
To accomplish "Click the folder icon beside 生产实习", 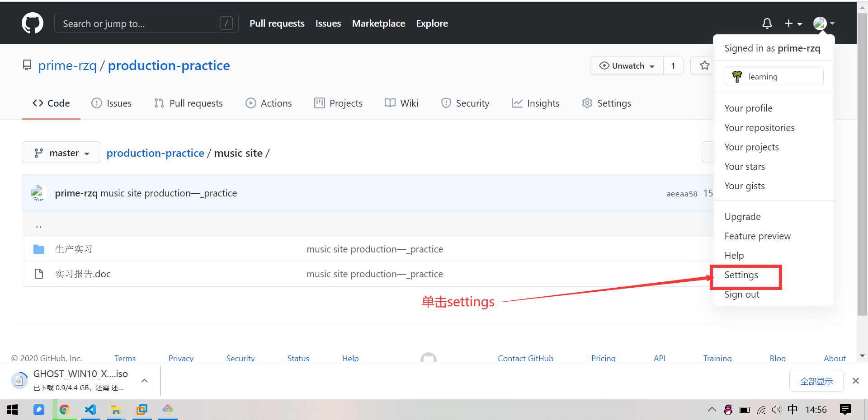I will 39,249.
